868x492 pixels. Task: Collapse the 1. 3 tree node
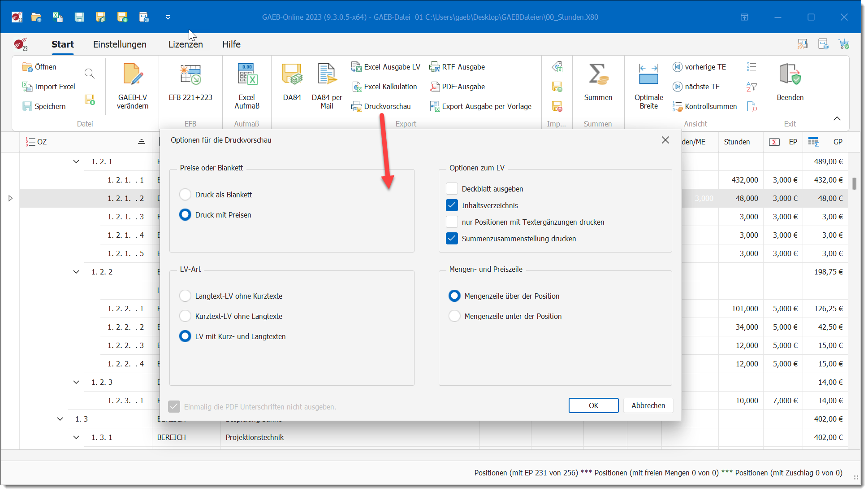click(x=60, y=419)
